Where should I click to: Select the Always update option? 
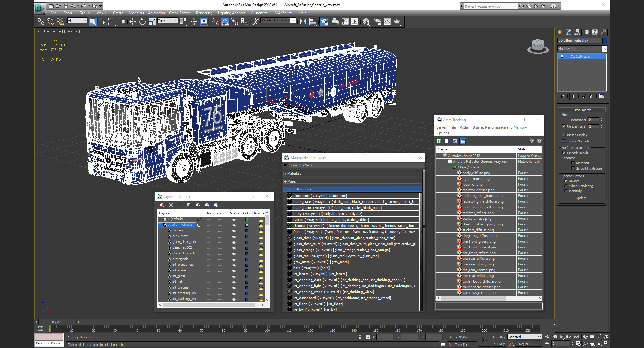566,181
